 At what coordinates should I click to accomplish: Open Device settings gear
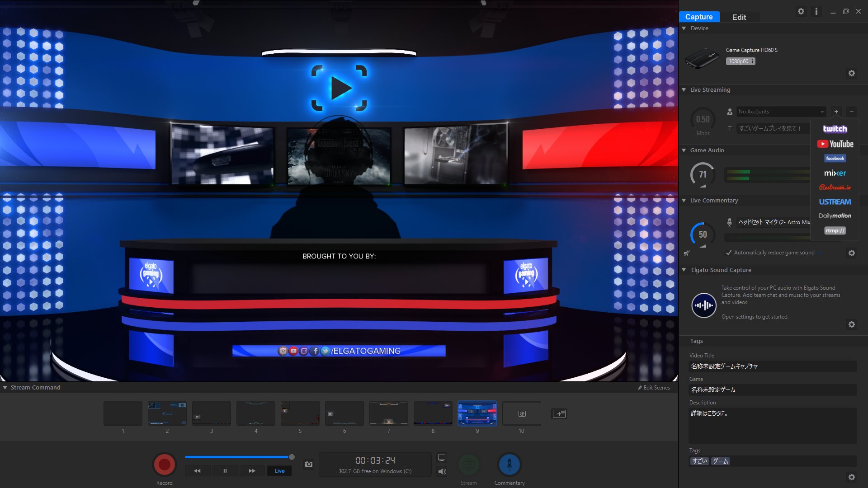852,73
